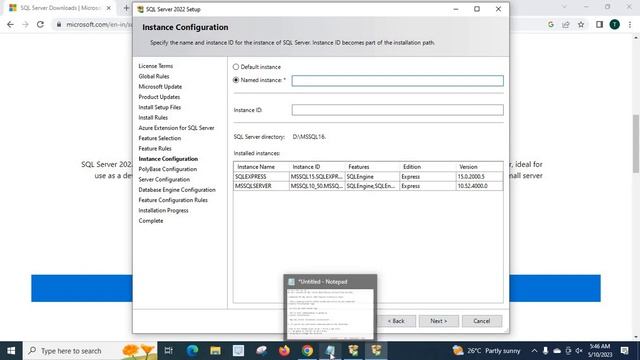Image resolution: width=640 pixels, height=360 pixels.
Task: Click the PolyBase Configuration step
Action: [167, 169]
